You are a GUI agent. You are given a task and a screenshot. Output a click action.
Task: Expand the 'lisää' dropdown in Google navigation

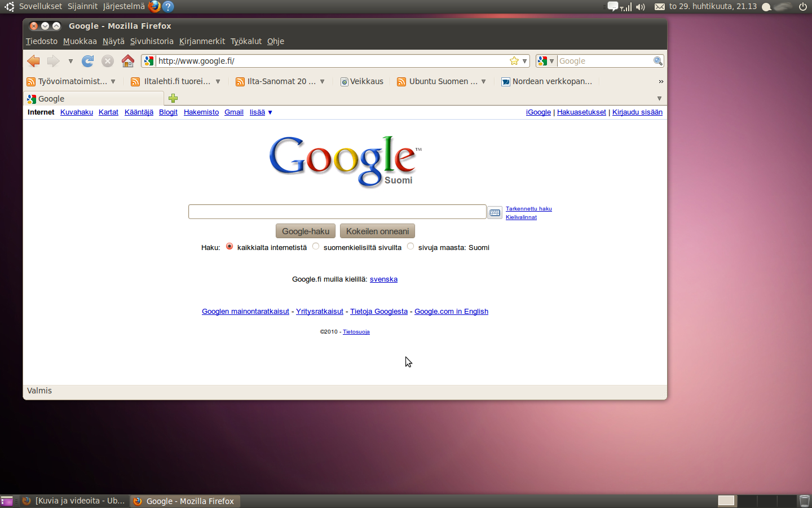(x=261, y=112)
